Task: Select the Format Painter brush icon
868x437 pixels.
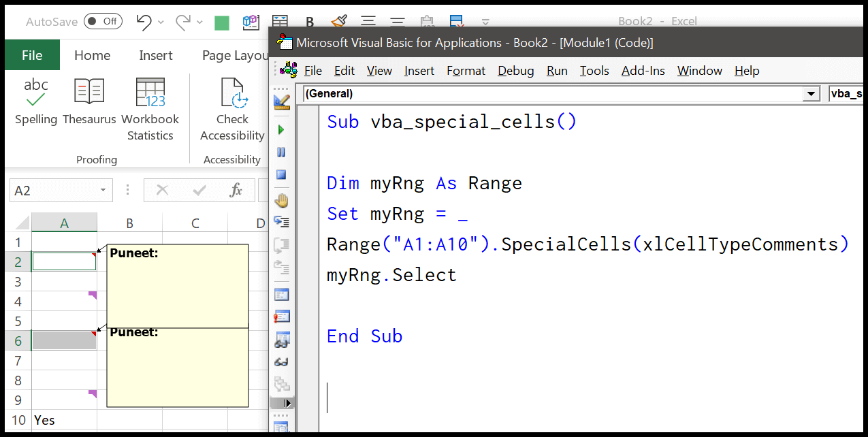Action: point(338,21)
